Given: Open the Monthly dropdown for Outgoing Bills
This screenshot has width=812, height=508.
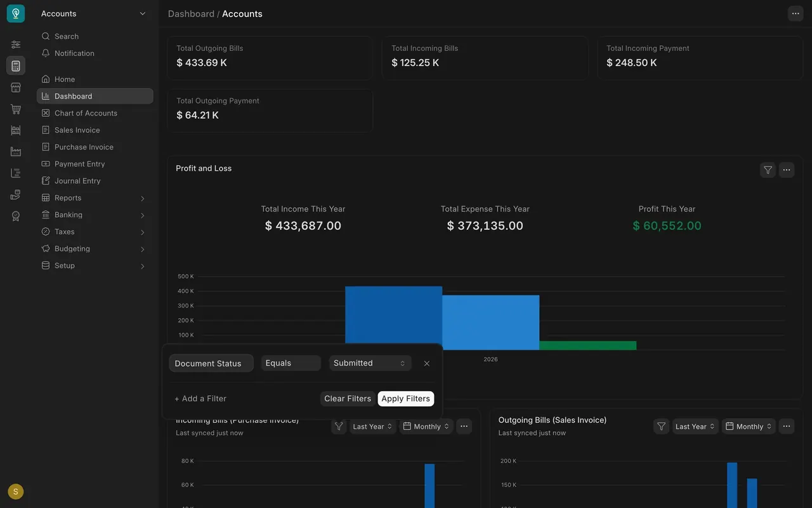Looking at the screenshot, I should (749, 427).
